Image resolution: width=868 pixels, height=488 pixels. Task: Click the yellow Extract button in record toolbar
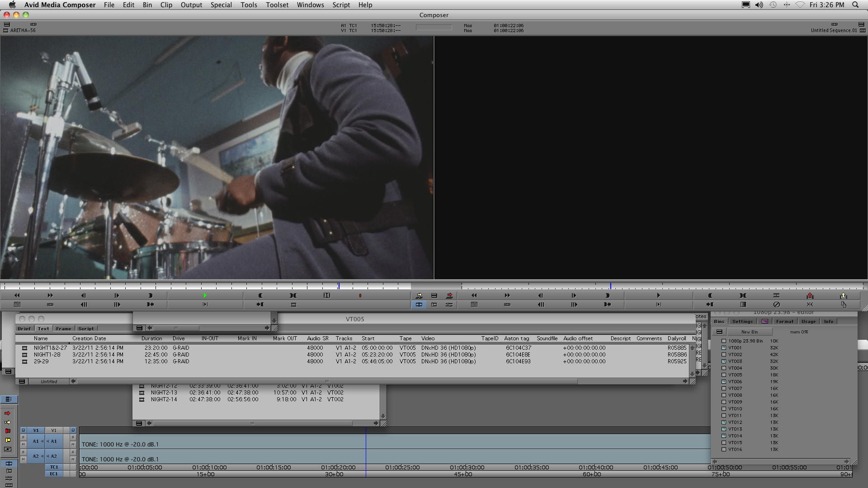pyautogui.click(x=843, y=296)
